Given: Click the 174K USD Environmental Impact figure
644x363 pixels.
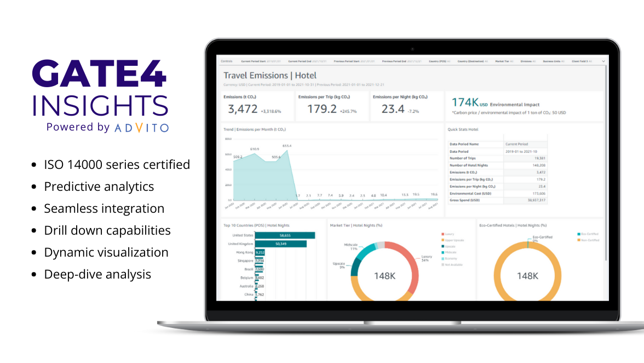Looking at the screenshot, I should 496,103.
